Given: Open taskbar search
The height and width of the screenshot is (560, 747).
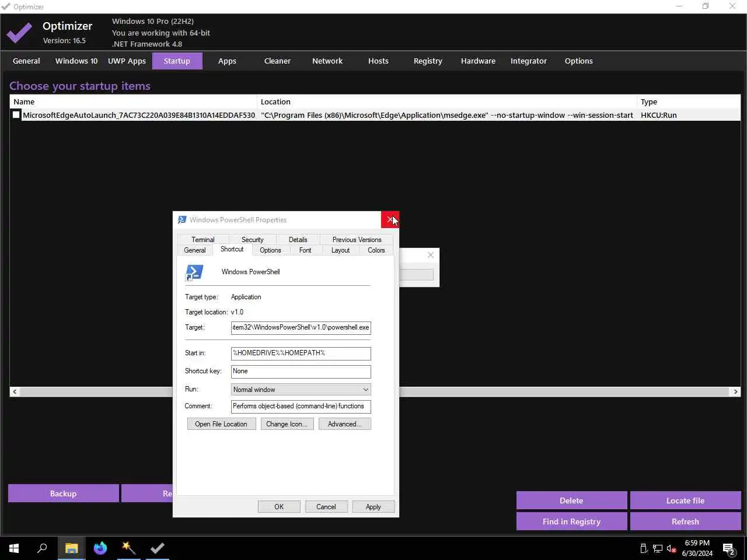Looking at the screenshot, I should [x=42, y=548].
